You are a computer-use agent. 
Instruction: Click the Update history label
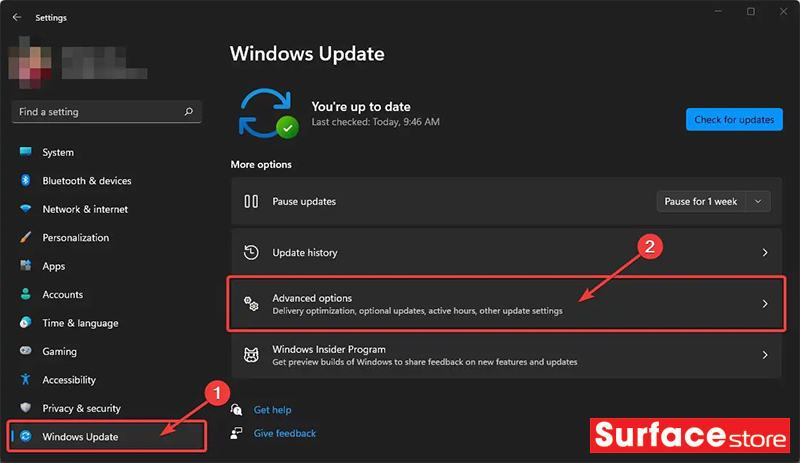point(305,253)
